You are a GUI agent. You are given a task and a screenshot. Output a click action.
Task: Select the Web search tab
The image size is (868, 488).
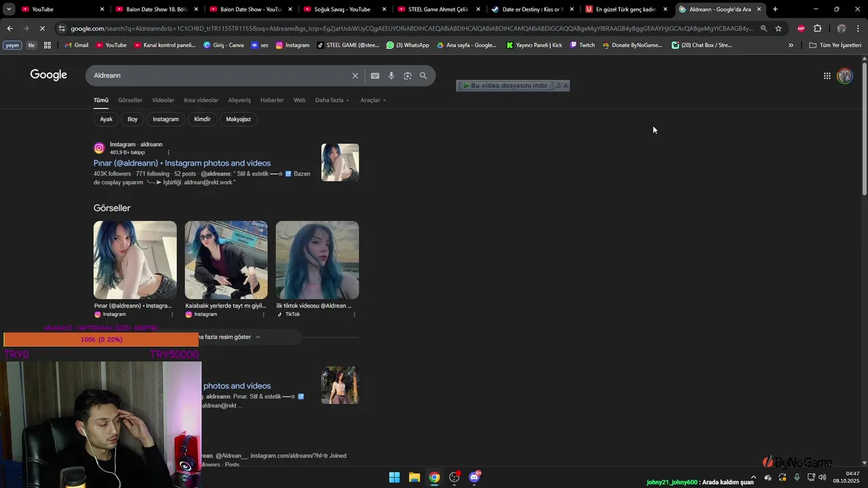[299, 100]
